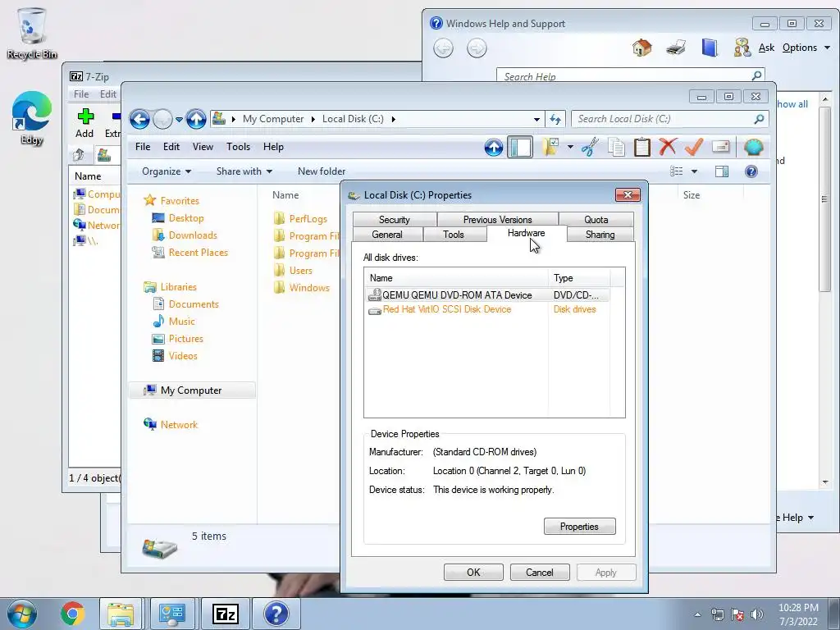Open the View menu in Explorer

[x=203, y=147]
